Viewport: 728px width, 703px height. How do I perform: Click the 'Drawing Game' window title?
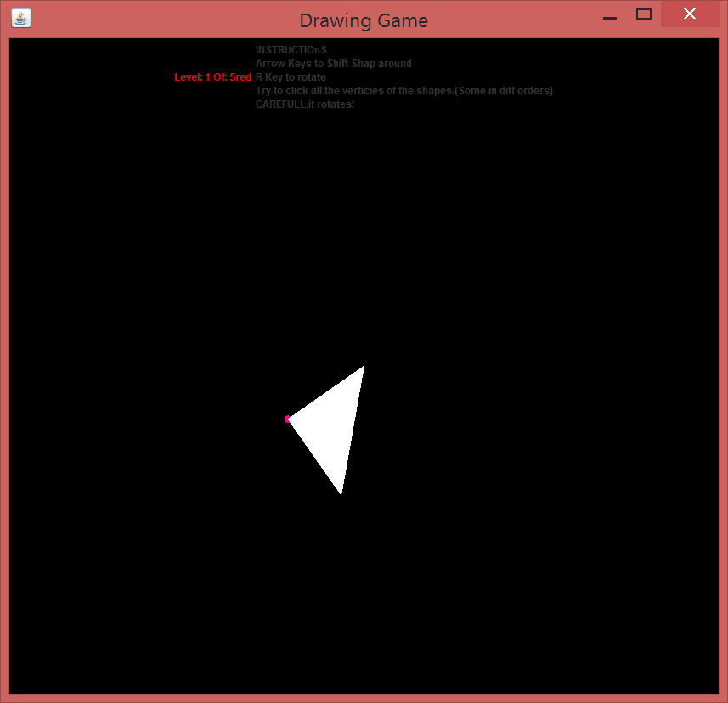click(x=364, y=21)
